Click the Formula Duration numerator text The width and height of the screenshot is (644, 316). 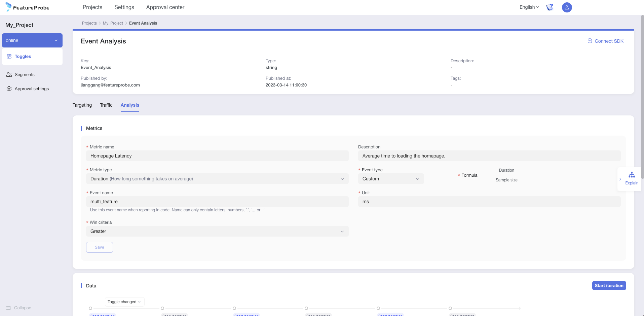(506, 170)
